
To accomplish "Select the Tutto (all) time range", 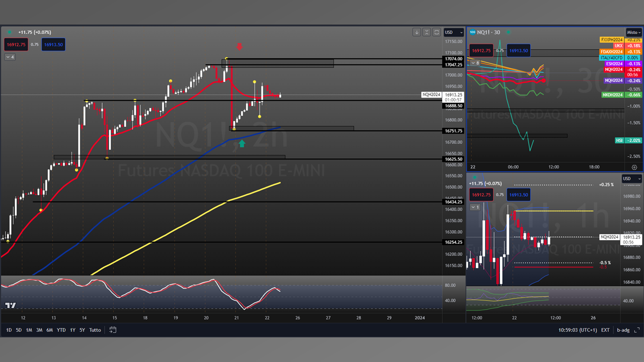I will tap(95, 330).
